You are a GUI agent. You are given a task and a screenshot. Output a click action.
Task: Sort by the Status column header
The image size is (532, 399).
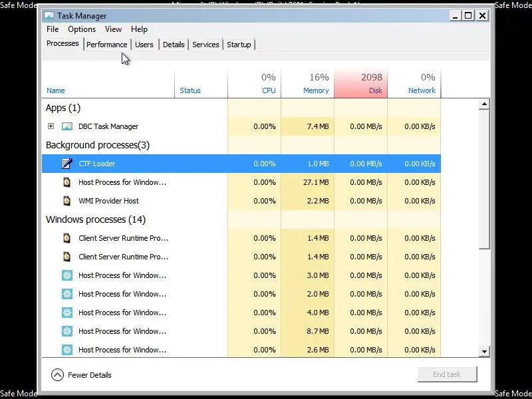(190, 90)
